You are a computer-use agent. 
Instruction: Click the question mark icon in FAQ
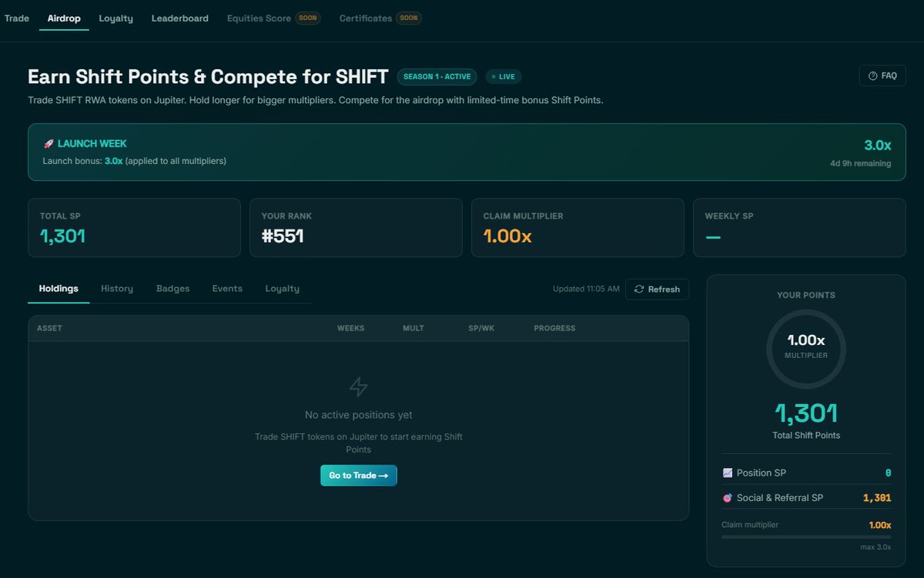click(x=872, y=76)
